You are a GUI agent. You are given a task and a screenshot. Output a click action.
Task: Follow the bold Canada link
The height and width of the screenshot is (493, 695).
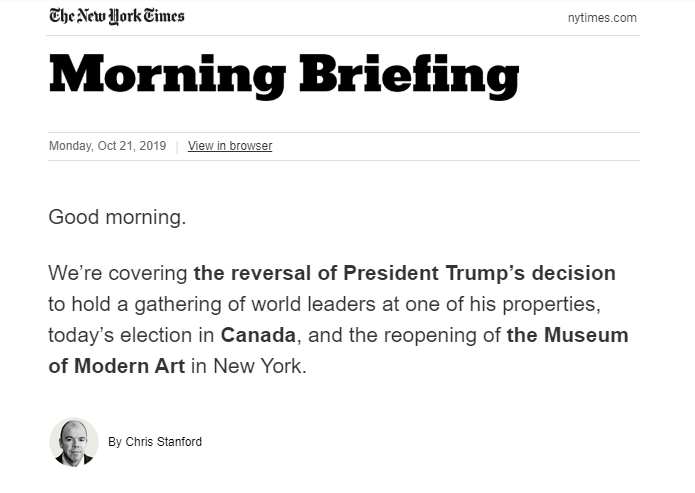tap(257, 334)
